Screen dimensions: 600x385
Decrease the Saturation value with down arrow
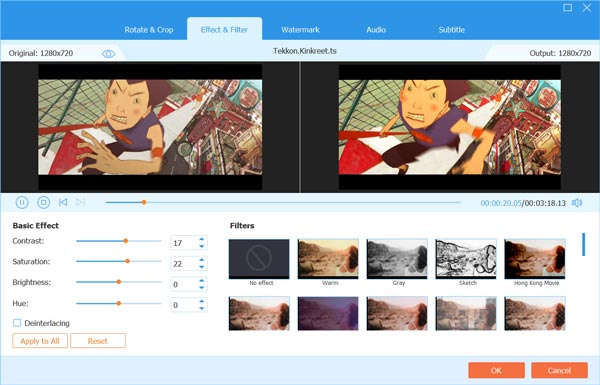pos(202,267)
